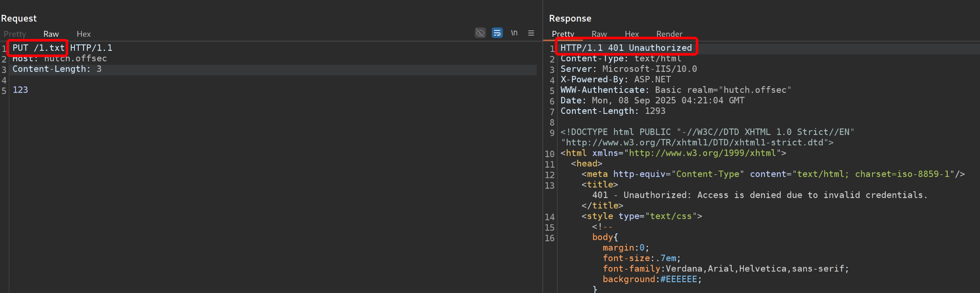Switch Request view to Pretty tab
The height and width of the screenshot is (293, 980).
click(15, 34)
